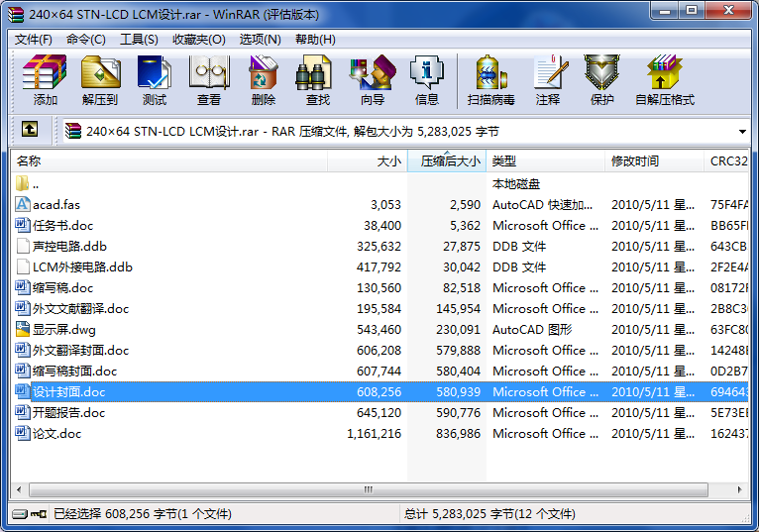
Task: Open the Find (查找) binoculars tool
Action: tap(313, 72)
